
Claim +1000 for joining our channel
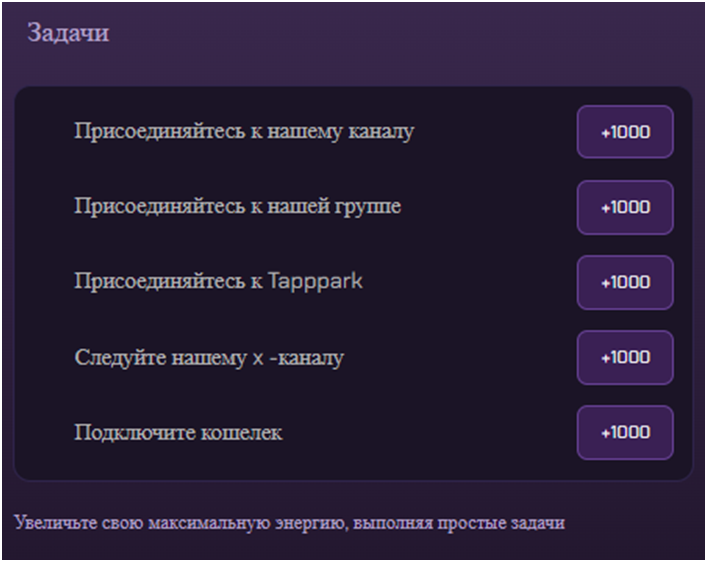(625, 132)
